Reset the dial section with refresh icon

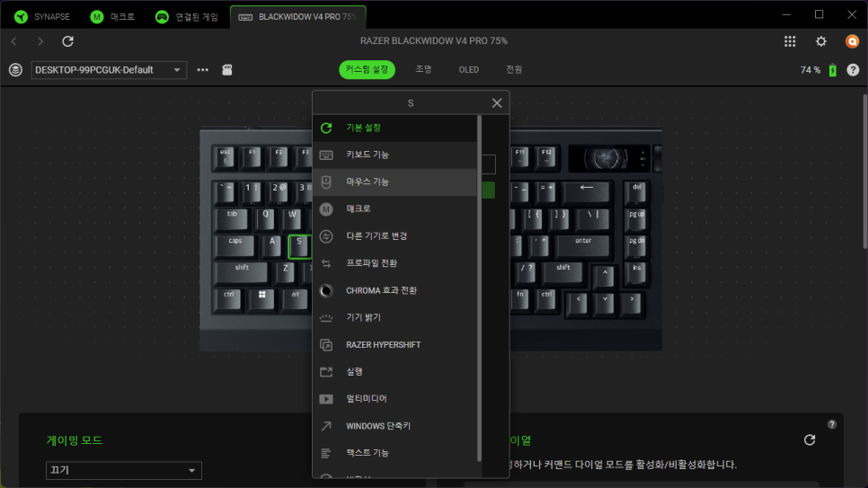point(810,439)
